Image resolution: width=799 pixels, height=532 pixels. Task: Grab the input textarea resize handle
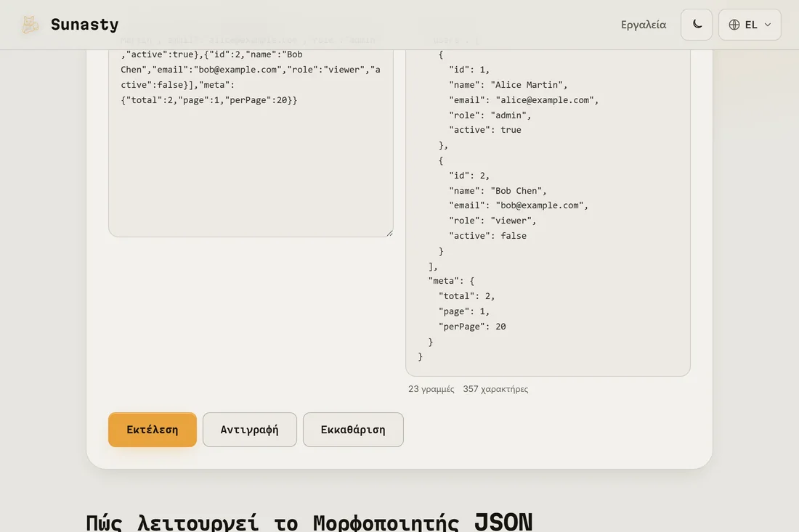pos(389,233)
